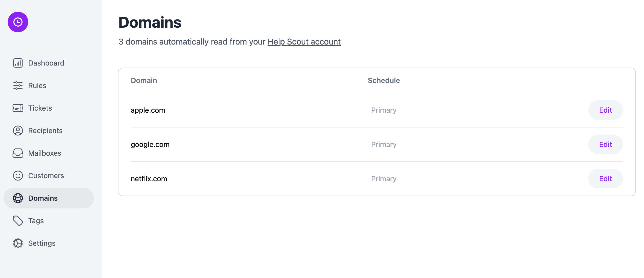Select the Mailboxes inbox icon
The image size is (644, 278).
(18, 153)
